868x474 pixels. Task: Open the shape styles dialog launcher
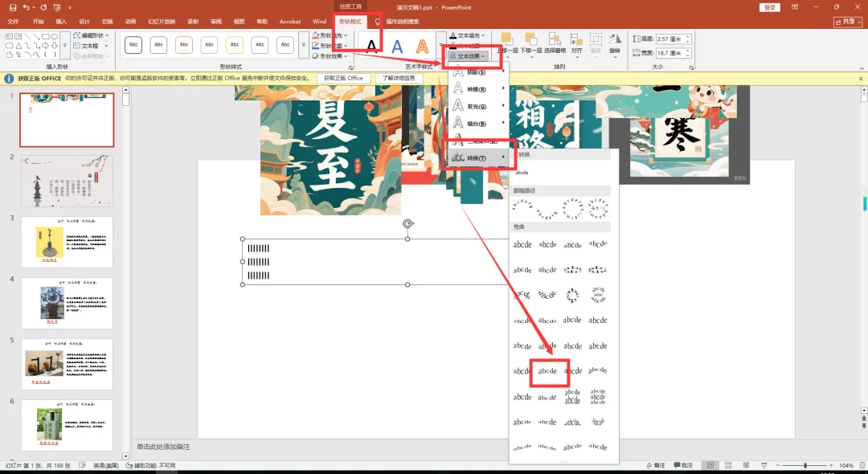351,67
